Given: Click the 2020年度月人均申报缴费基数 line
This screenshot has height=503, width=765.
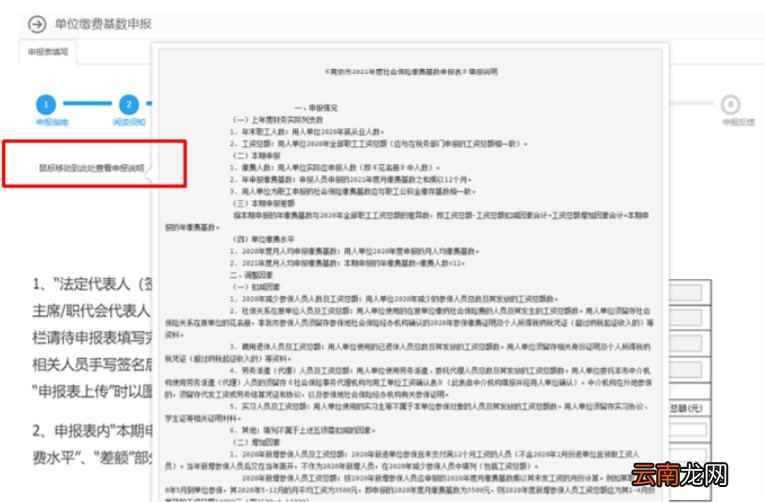Looking at the screenshot, I should pyautogui.click(x=355, y=251).
